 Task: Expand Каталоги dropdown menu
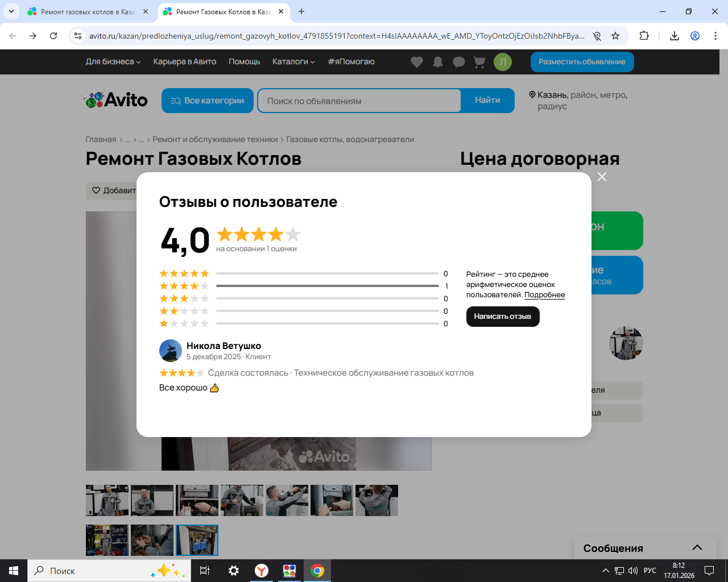click(x=293, y=62)
